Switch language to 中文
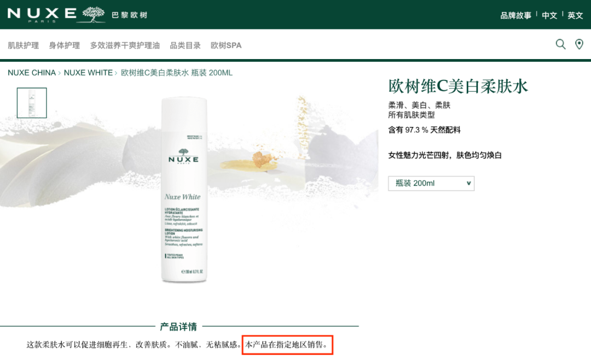This screenshot has height=364, width=591. pos(549,15)
